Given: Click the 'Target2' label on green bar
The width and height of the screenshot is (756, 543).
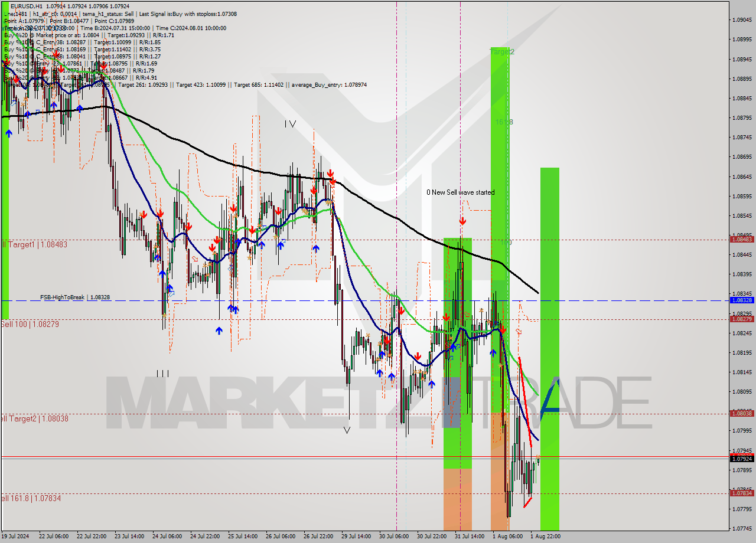Looking at the screenshot, I should [x=502, y=52].
